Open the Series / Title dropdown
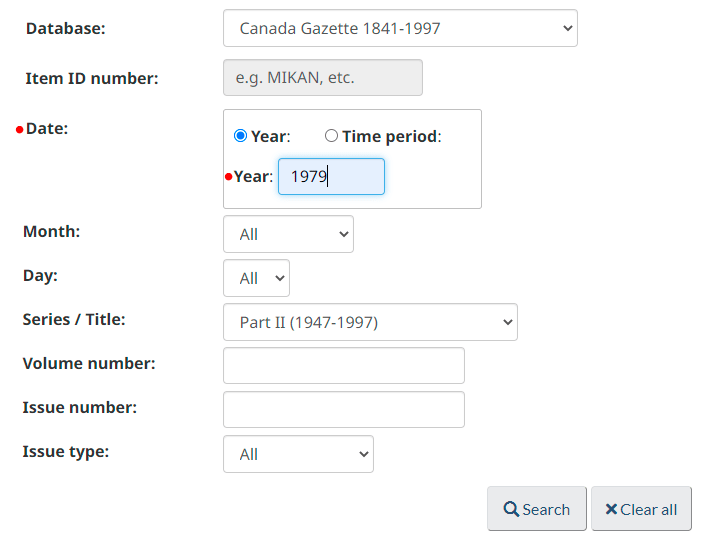 pyautogui.click(x=370, y=322)
